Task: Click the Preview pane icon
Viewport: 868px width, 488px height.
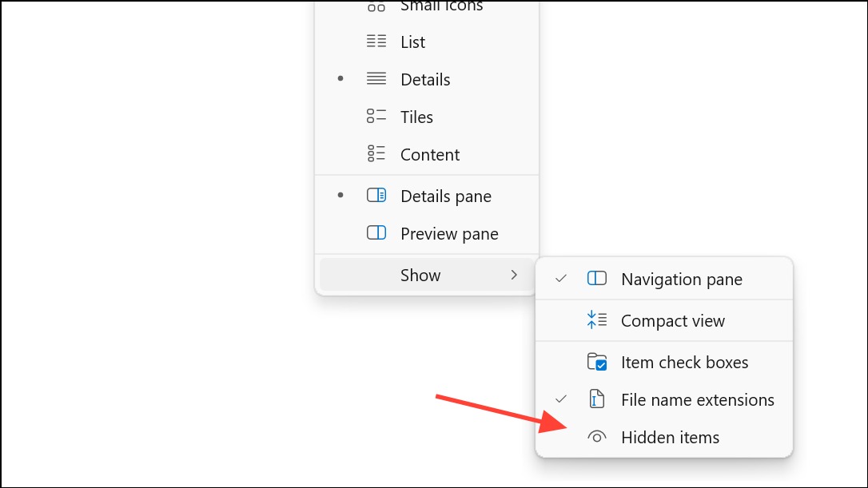Action: [x=376, y=233]
